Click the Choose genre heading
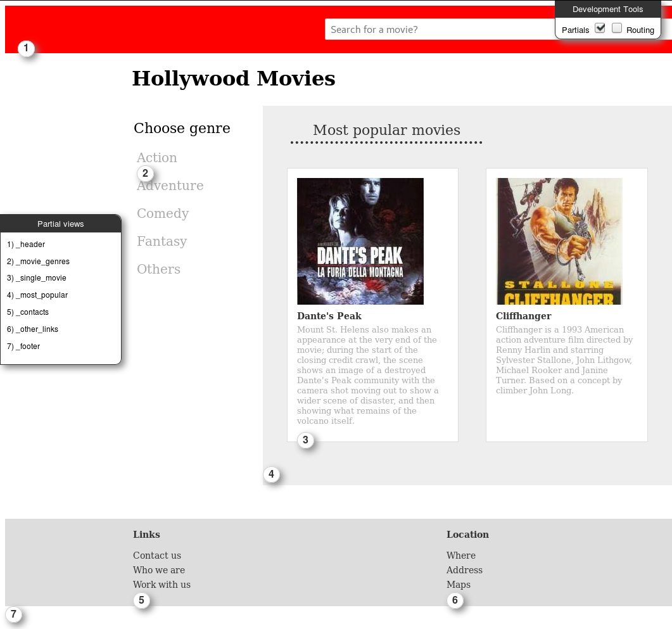Viewport: 672px width, 629px height. [x=182, y=128]
